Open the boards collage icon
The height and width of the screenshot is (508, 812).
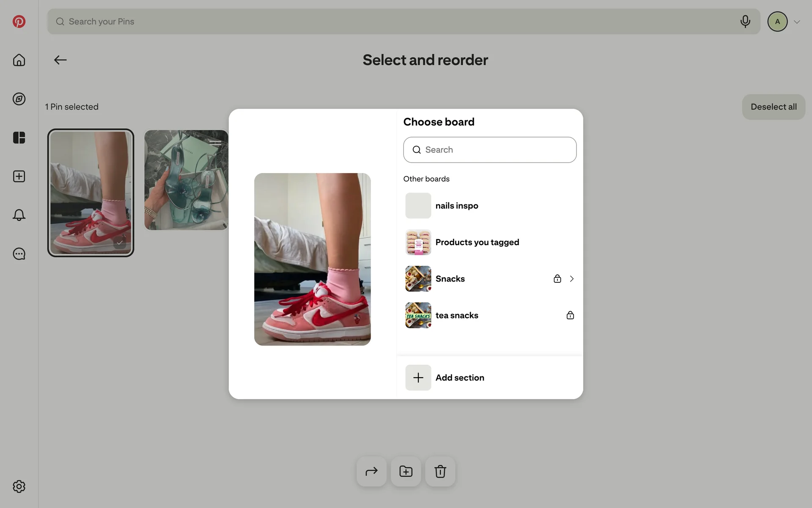pyautogui.click(x=19, y=138)
